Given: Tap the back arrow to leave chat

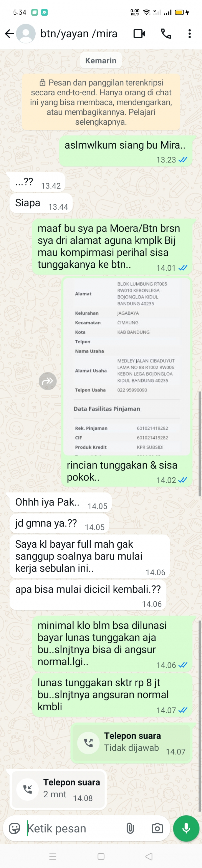Looking at the screenshot, I should pos(9,33).
